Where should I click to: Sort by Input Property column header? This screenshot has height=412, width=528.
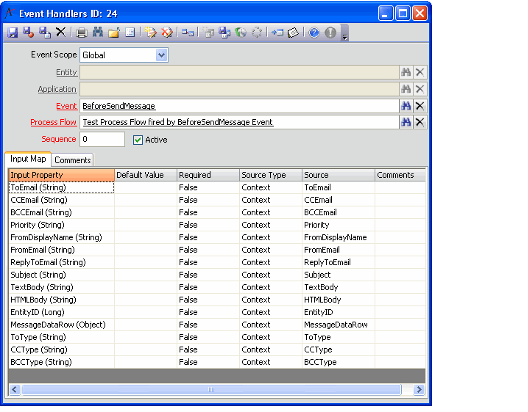pos(62,175)
